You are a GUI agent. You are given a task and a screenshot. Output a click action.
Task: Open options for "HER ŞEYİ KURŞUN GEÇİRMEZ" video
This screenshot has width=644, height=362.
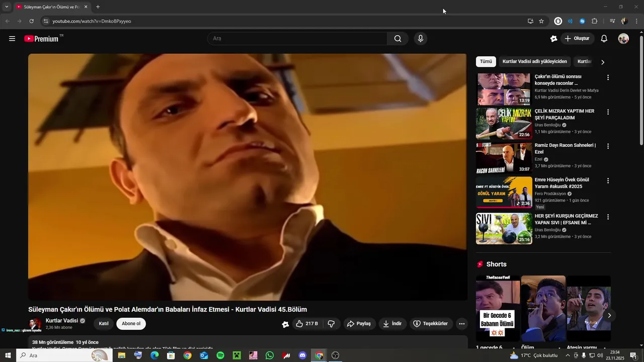pos(608,217)
